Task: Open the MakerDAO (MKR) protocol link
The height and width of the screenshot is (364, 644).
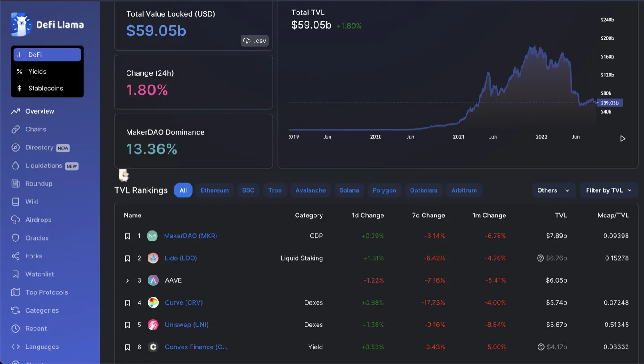Action: (191, 236)
